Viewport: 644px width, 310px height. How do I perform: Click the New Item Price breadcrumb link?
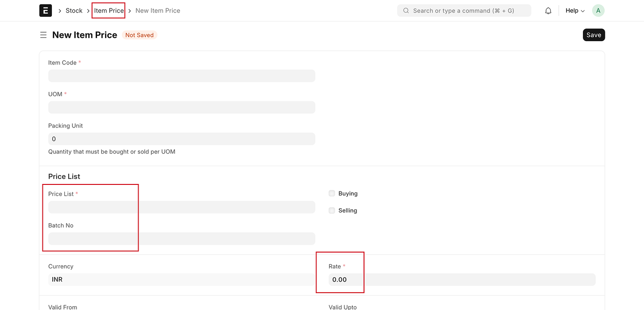coord(158,10)
